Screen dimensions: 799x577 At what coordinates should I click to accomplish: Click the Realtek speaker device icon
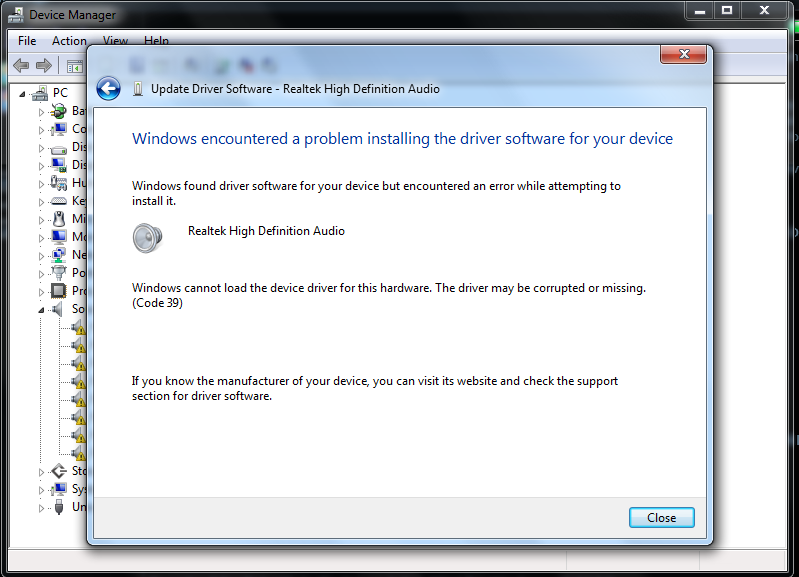coord(147,238)
